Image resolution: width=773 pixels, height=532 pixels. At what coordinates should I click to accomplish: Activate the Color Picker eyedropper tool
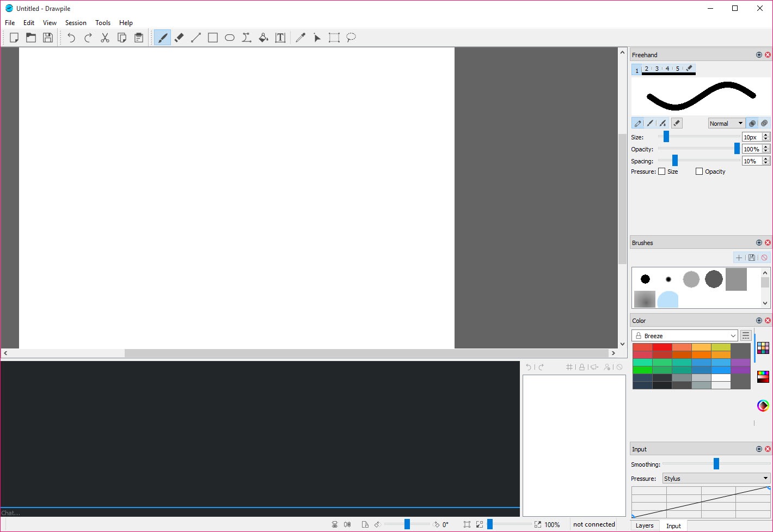point(300,38)
